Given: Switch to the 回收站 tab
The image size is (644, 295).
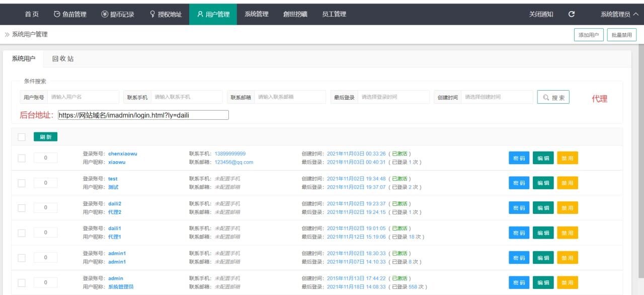Looking at the screenshot, I should coord(63,58).
